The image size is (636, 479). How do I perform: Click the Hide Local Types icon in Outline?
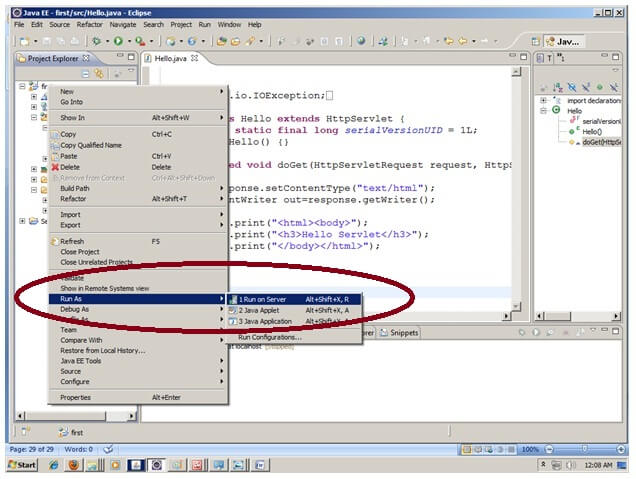[613, 87]
